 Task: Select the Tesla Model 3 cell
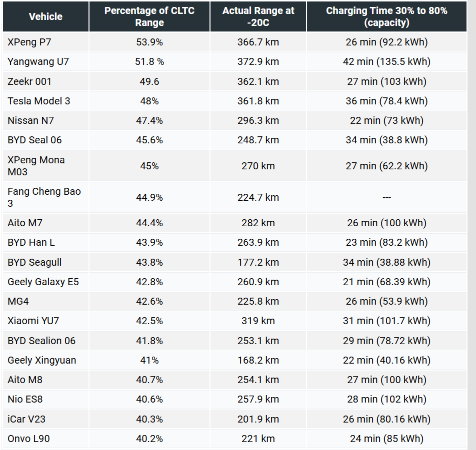tap(39, 101)
